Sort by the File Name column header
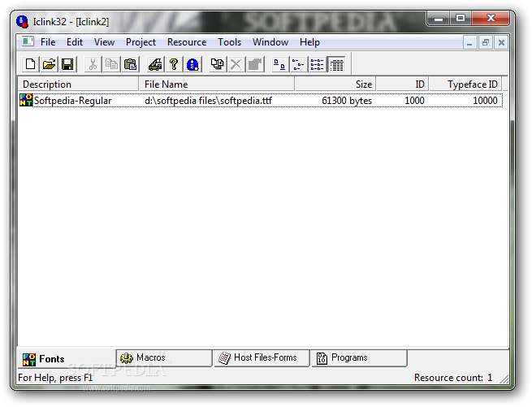Viewport: 532px width, 407px height. pos(217,84)
